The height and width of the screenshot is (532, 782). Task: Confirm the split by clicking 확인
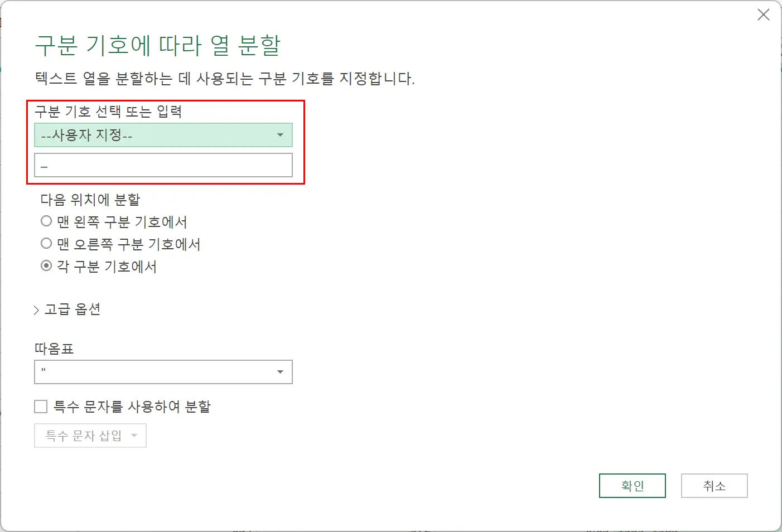pyautogui.click(x=632, y=485)
